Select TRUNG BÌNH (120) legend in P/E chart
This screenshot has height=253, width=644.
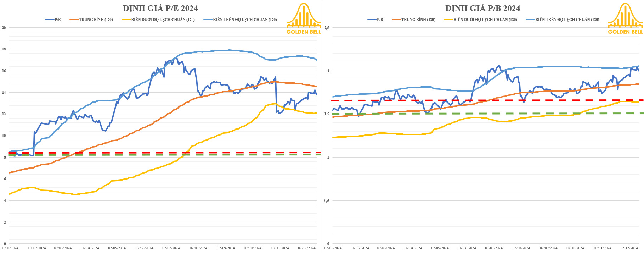coord(91,20)
